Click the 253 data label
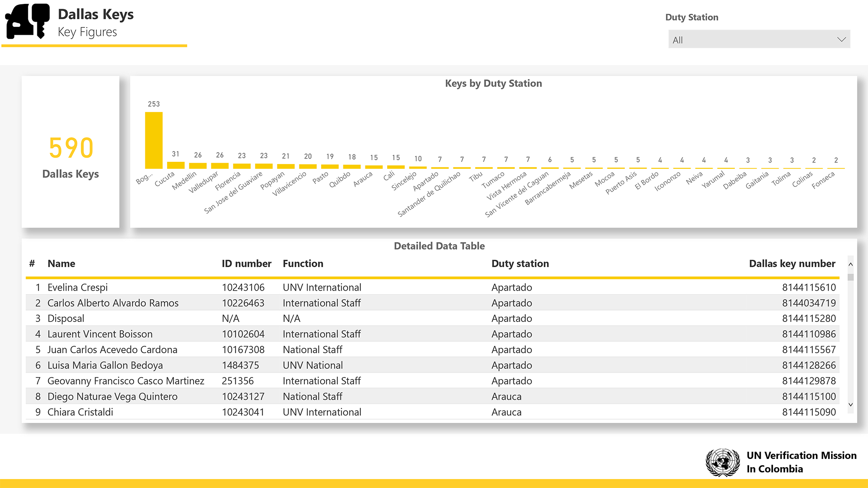The height and width of the screenshot is (488, 868). (x=154, y=104)
